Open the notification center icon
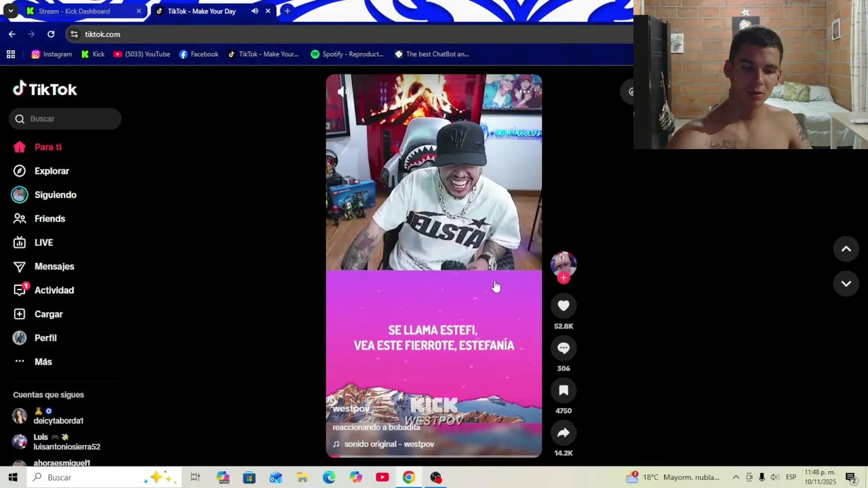Screen dimensions: 868x488 (x=850, y=477)
